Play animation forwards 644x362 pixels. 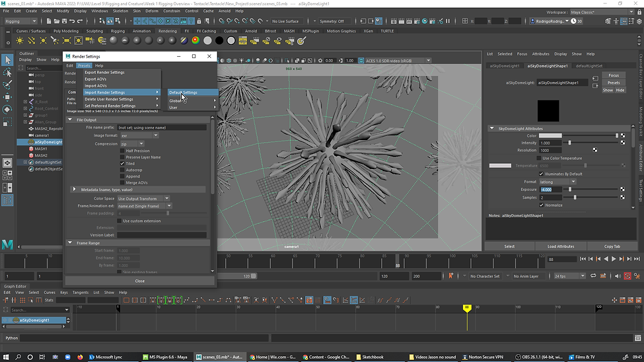[x=614, y=259]
